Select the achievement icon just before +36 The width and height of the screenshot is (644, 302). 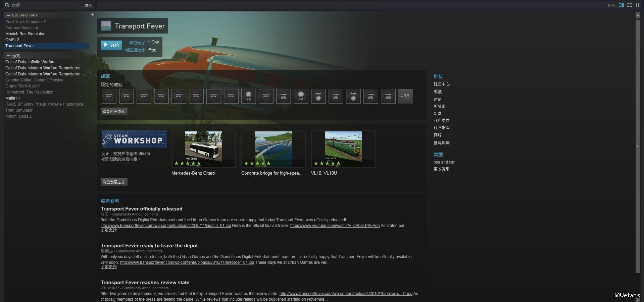pos(388,96)
